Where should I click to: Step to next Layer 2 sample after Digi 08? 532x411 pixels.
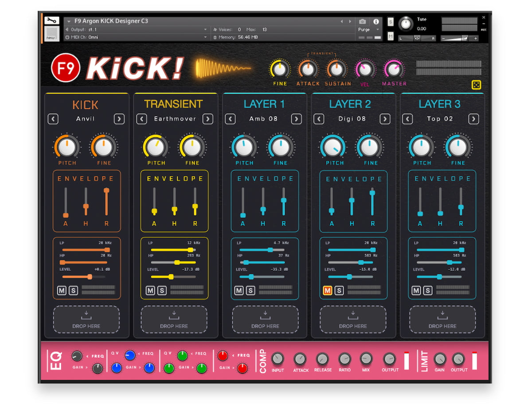pos(385,119)
